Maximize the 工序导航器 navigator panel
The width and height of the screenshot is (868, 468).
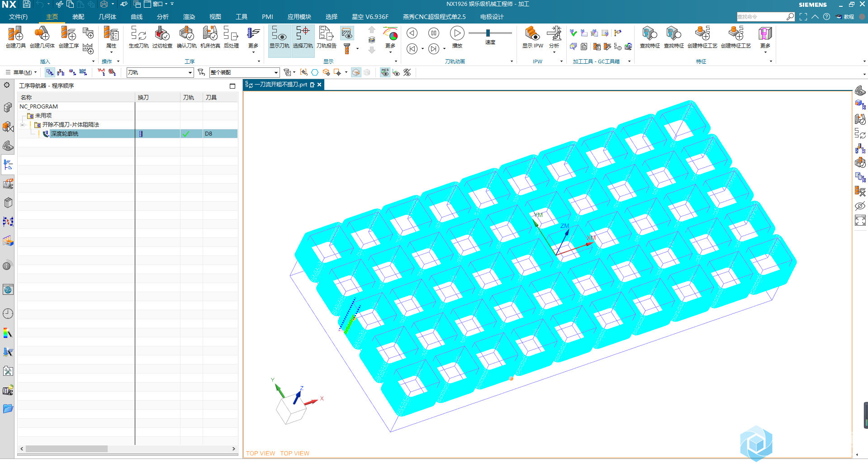pos(232,86)
